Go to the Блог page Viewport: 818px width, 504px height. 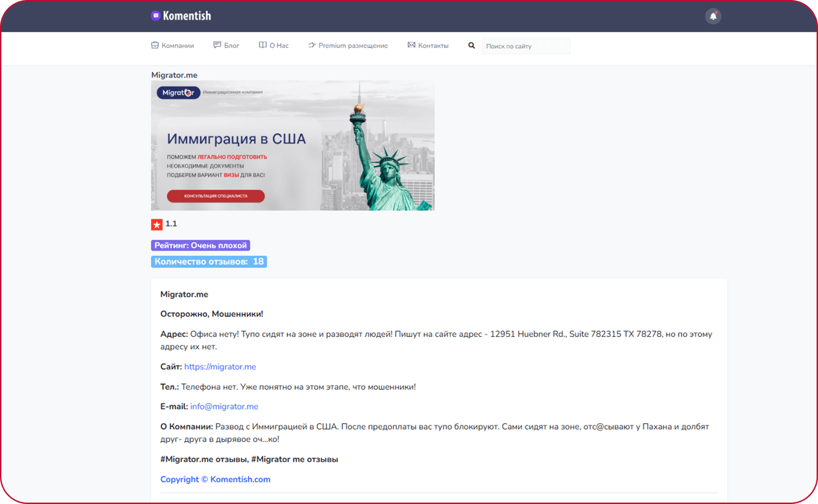(x=226, y=45)
